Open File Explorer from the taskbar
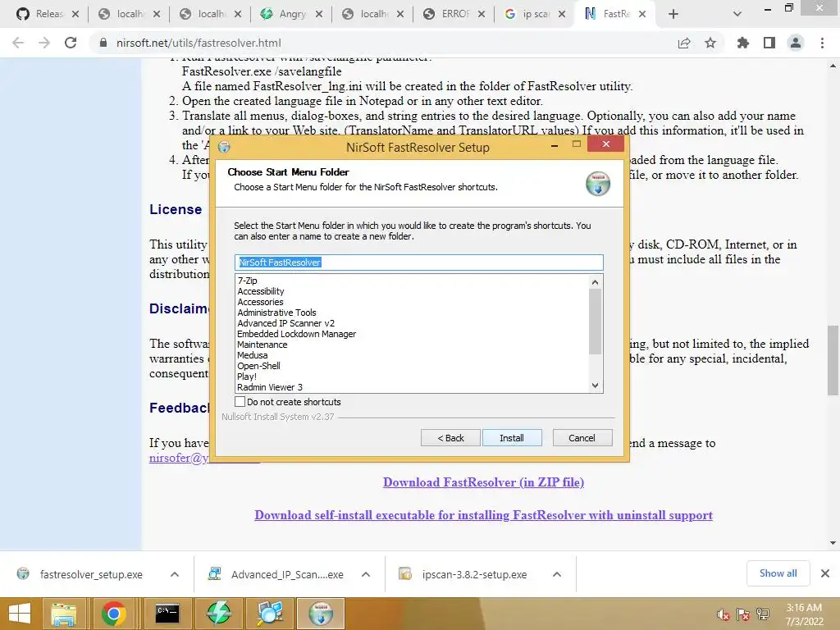The width and height of the screenshot is (840, 630). point(63,614)
